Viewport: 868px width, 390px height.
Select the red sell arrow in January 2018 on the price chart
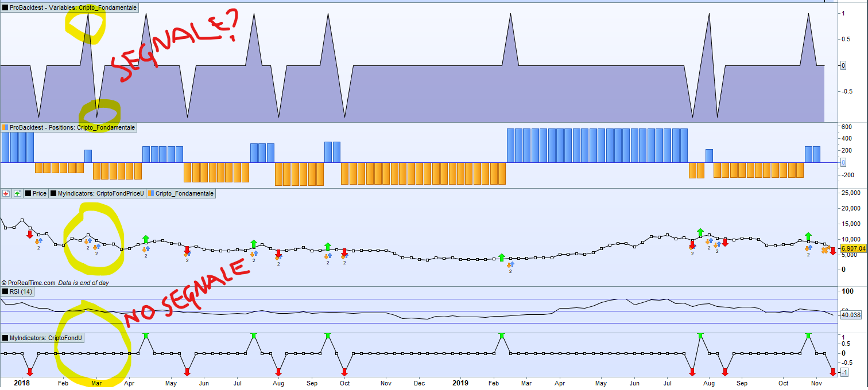coord(30,234)
